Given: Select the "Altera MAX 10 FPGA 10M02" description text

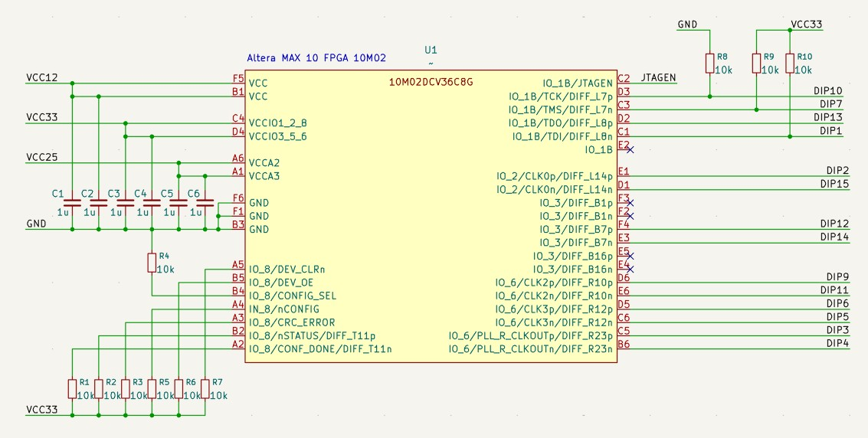Looking at the screenshot, I should click(x=316, y=57).
